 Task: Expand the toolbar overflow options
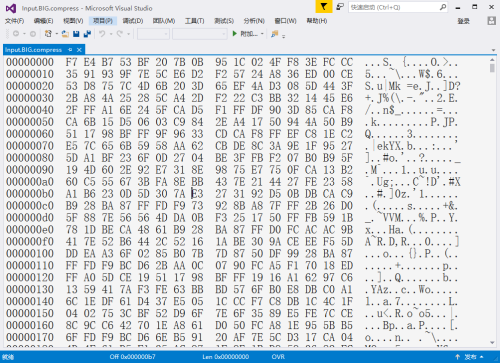(284, 35)
